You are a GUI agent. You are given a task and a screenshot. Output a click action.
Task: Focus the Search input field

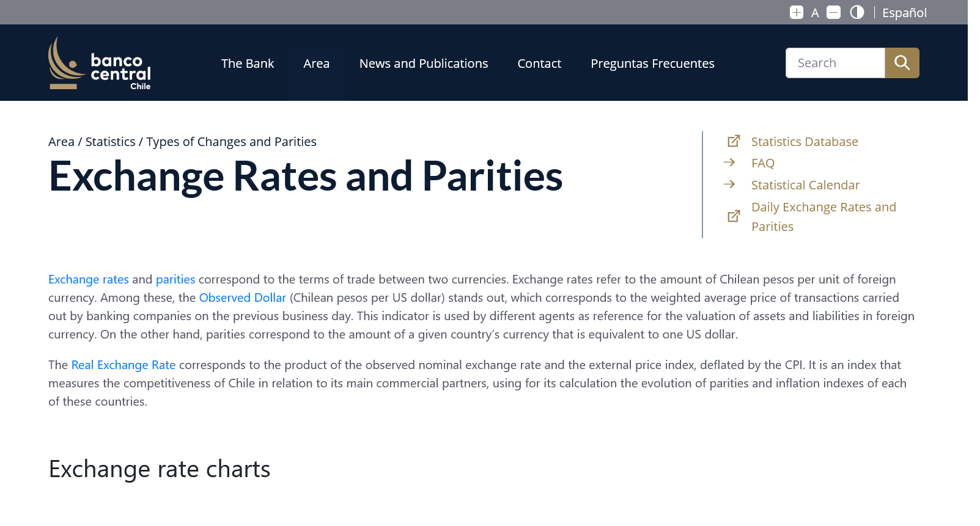[835, 63]
